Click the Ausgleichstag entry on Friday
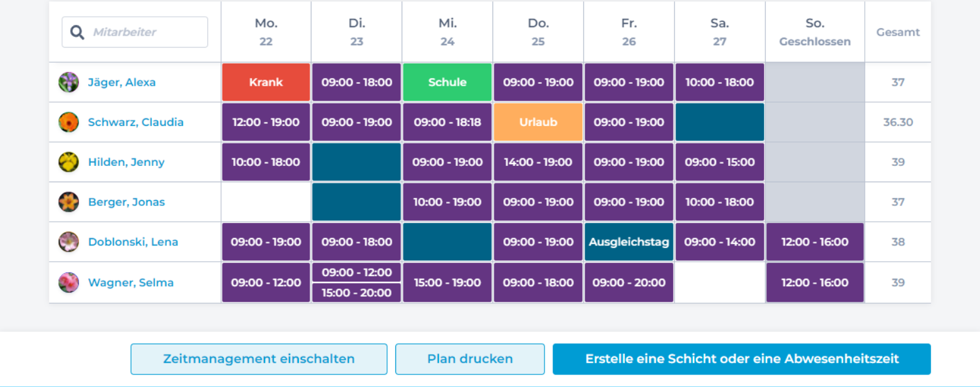Viewport: 980px width, 387px height. (629, 242)
